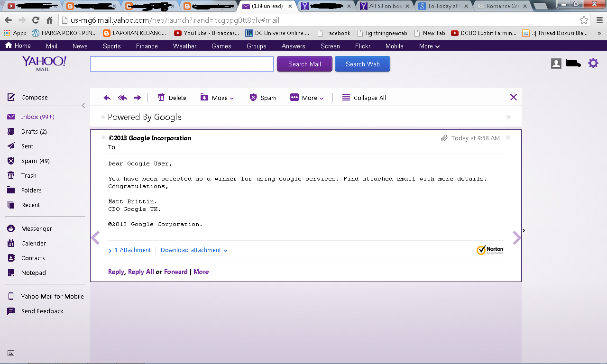The width and height of the screenshot is (607, 364).
Task: Open the Sent folder
Action: [20, 146]
